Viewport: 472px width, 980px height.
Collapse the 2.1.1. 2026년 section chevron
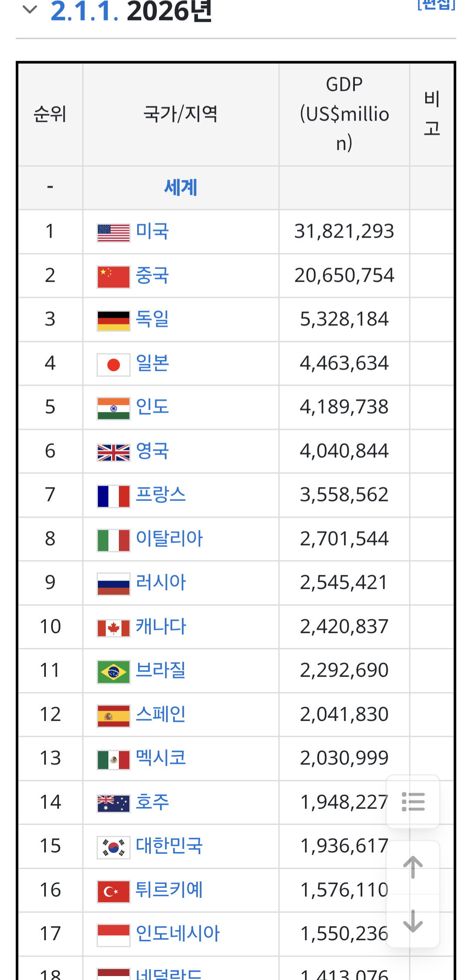pos(30,9)
